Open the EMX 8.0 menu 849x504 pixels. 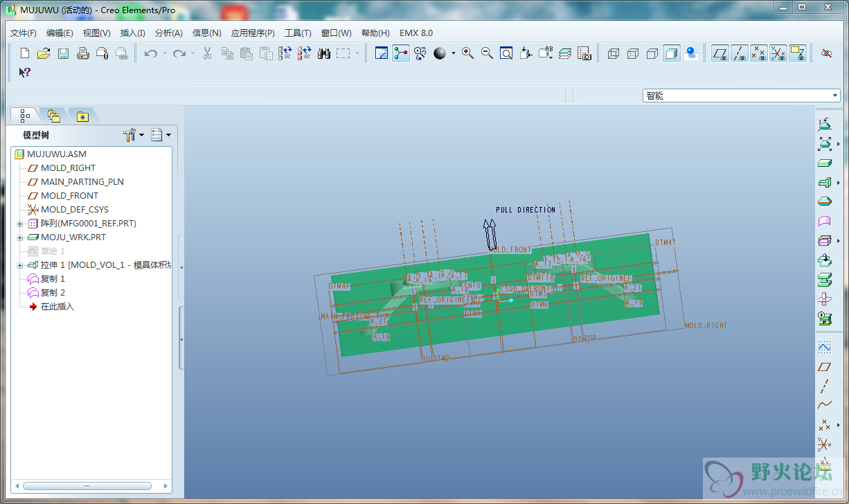pyautogui.click(x=416, y=33)
